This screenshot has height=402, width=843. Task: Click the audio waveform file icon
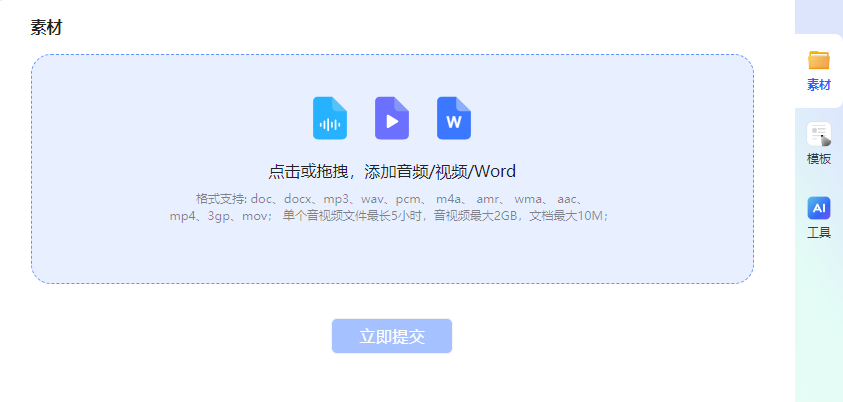tap(330, 118)
